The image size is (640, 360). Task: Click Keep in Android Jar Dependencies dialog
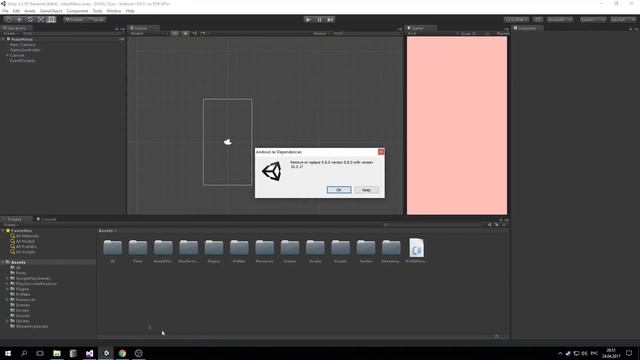(367, 190)
